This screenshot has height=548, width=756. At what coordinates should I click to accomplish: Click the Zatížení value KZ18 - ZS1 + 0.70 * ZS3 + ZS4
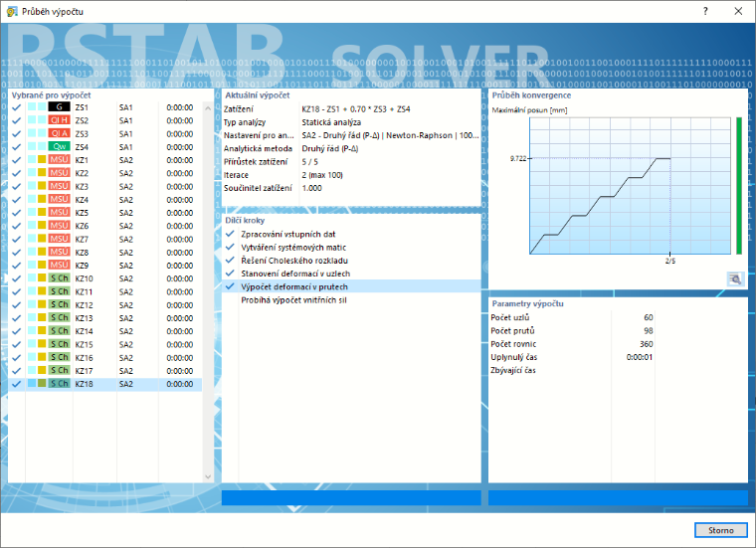pos(356,109)
